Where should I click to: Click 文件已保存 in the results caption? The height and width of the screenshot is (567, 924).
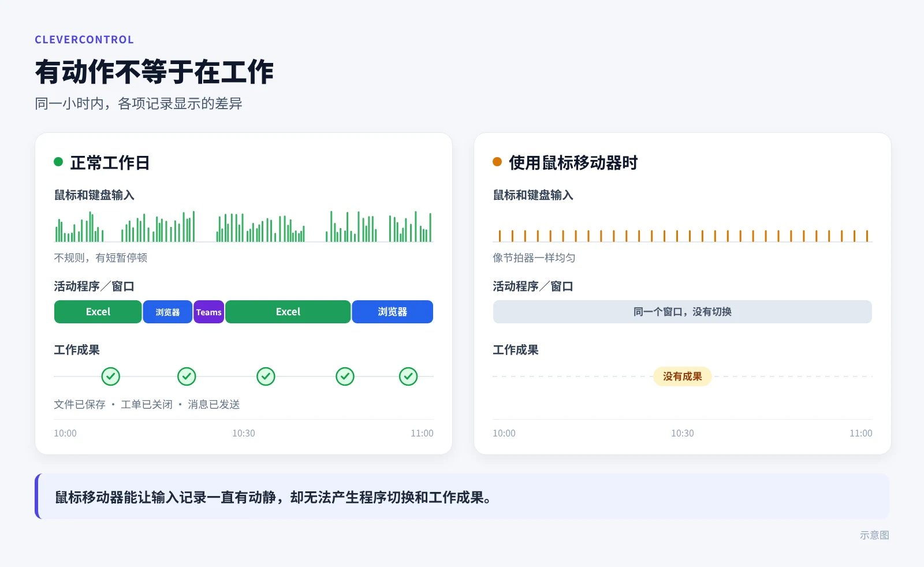coord(80,404)
